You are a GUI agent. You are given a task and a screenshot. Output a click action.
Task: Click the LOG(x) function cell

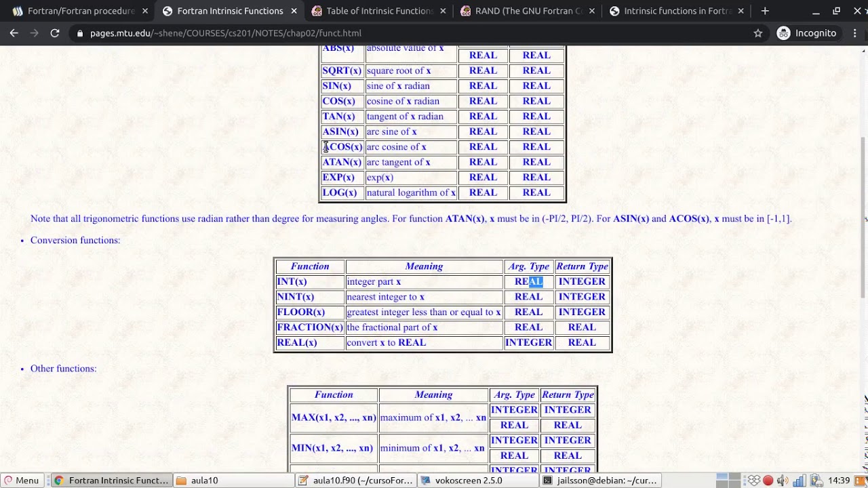tap(342, 192)
